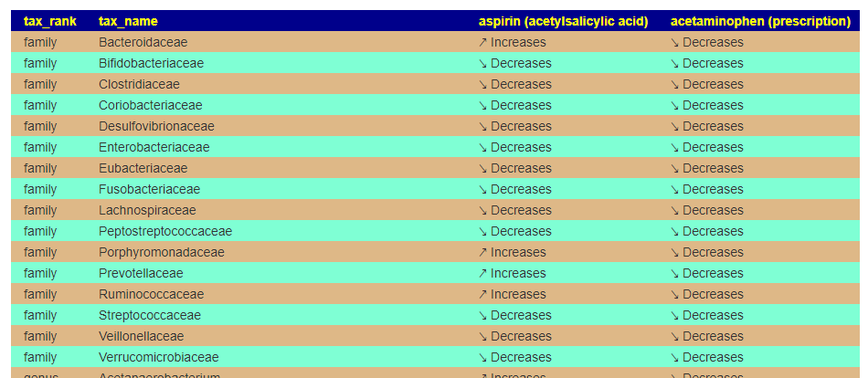The width and height of the screenshot is (868, 378).
Task: Click acetaminophen Decreases value for Bifidobacteriaceae
Action: click(x=707, y=63)
